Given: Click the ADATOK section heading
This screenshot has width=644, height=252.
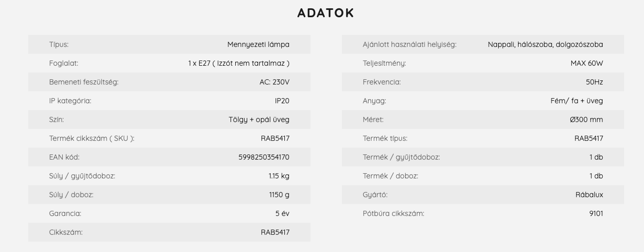Looking at the screenshot, I should [326, 13].
